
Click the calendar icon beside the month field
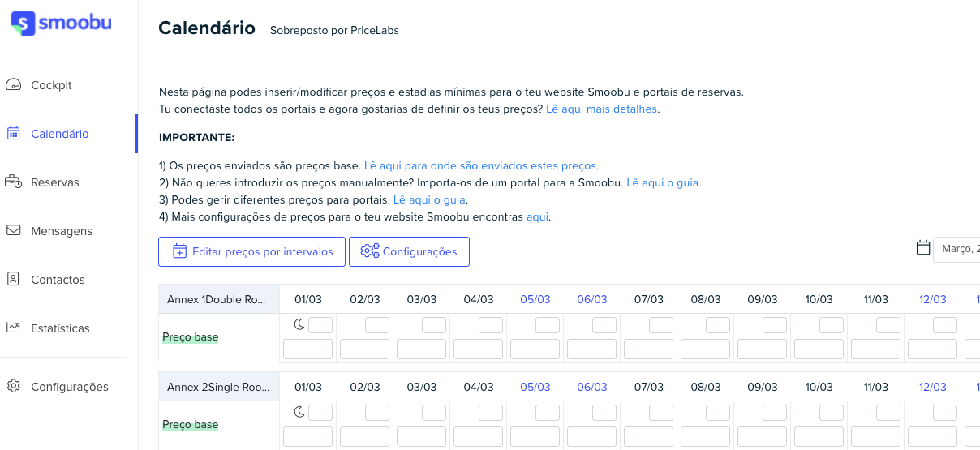pyautogui.click(x=922, y=248)
